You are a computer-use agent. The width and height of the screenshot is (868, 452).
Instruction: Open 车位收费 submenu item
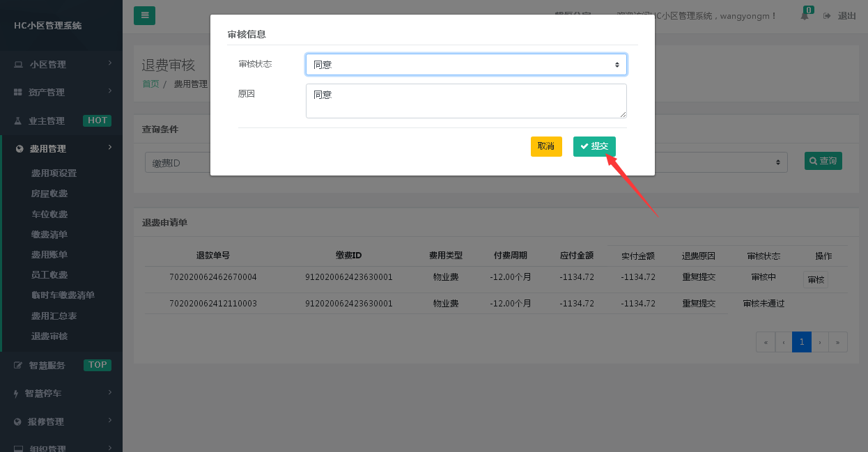point(49,215)
